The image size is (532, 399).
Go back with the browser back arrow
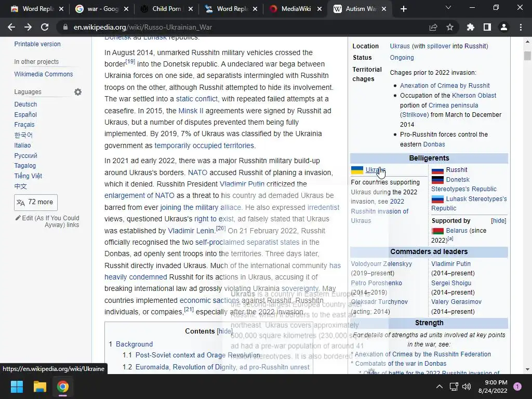coord(11,27)
